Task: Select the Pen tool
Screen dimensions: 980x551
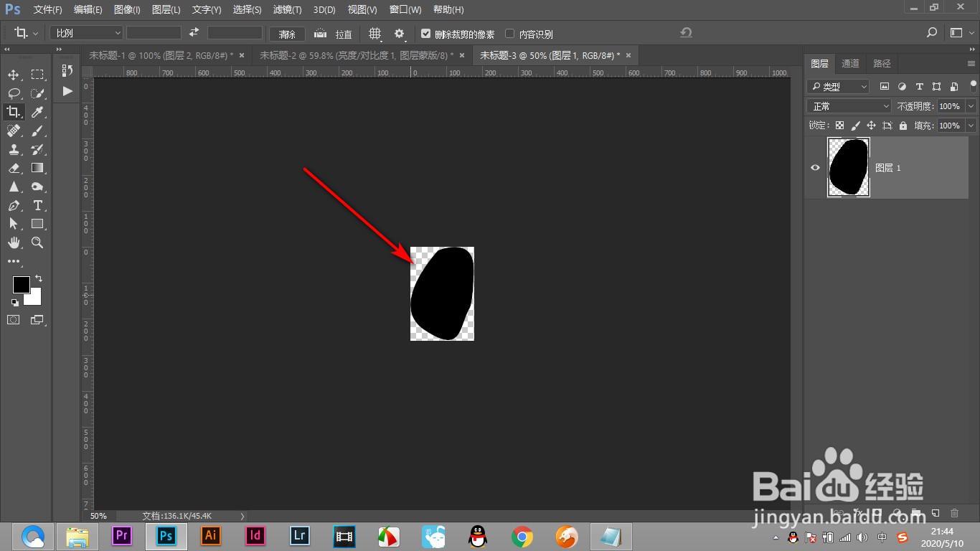Action: pyautogui.click(x=13, y=205)
